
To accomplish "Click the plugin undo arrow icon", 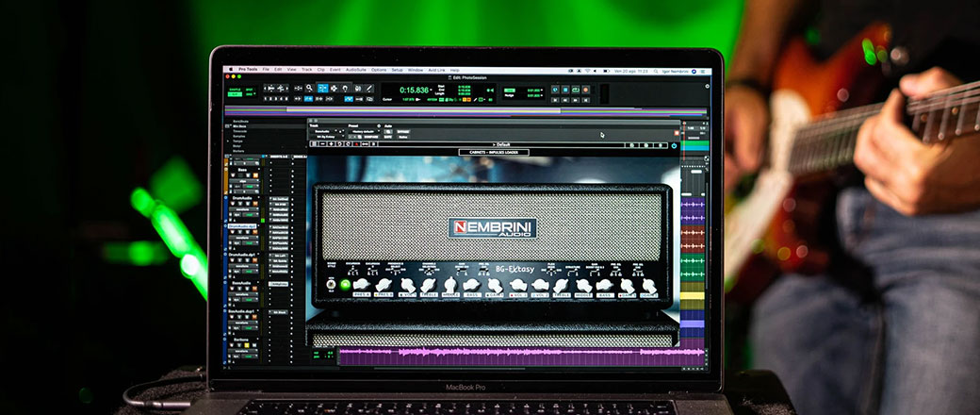I will point(339,144).
